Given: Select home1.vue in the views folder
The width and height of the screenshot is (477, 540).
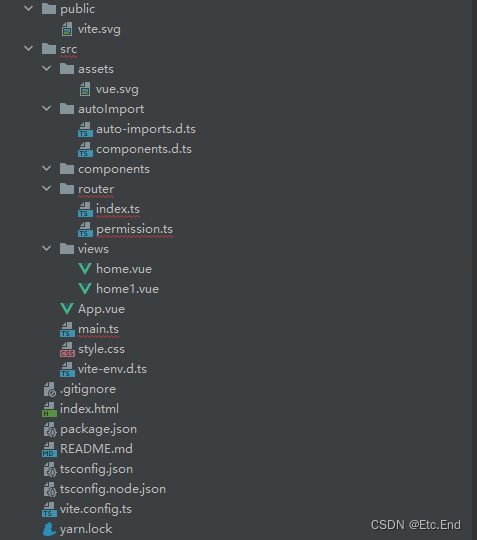Looking at the screenshot, I should [127, 289].
